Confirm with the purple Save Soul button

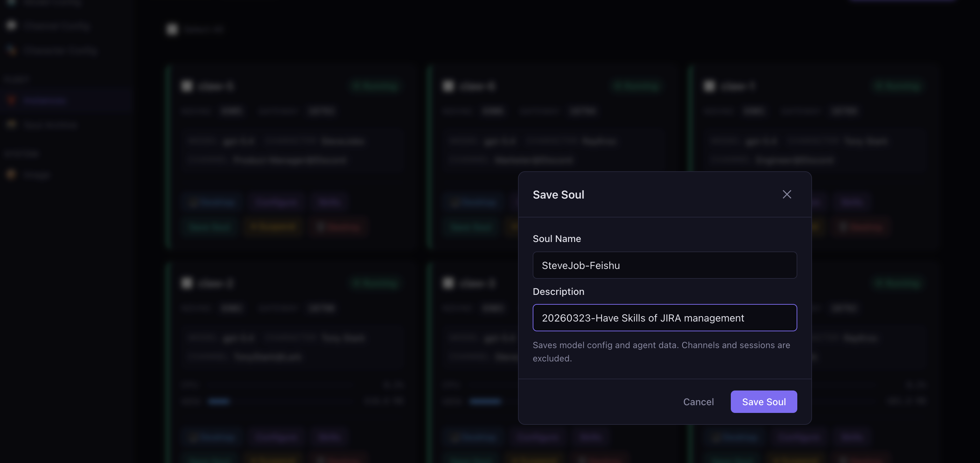click(764, 402)
